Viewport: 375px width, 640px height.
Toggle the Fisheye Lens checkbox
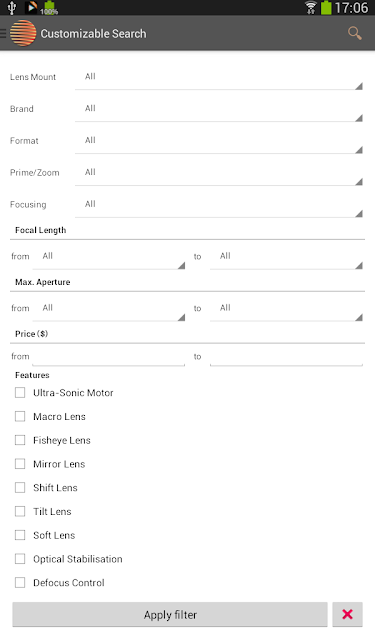tap(20, 440)
